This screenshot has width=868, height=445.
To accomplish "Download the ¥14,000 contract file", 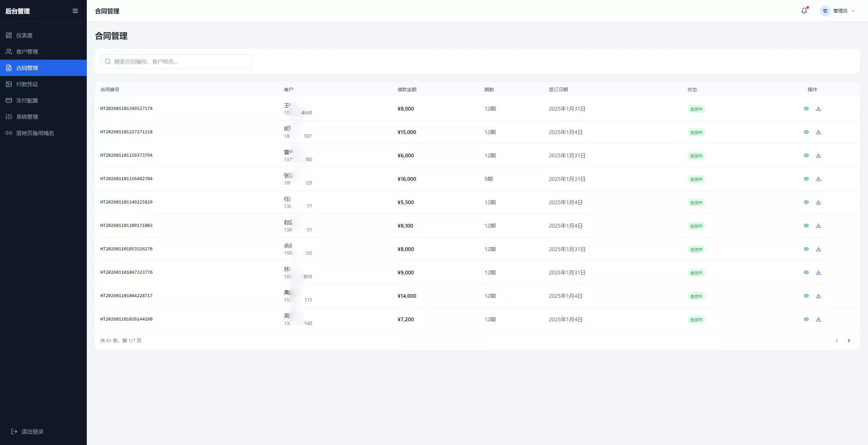I will pyautogui.click(x=818, y=296).
